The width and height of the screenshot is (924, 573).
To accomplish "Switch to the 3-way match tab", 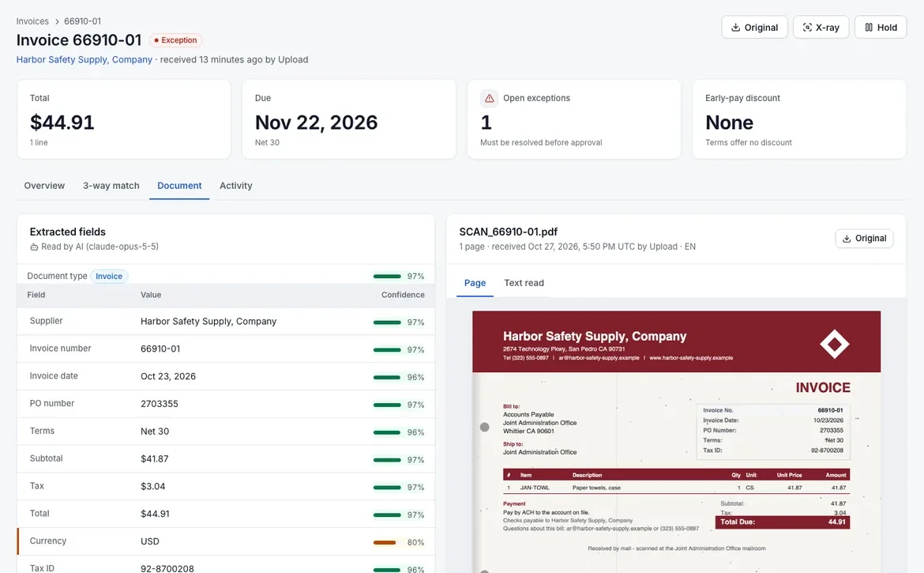I will [111, 186].
